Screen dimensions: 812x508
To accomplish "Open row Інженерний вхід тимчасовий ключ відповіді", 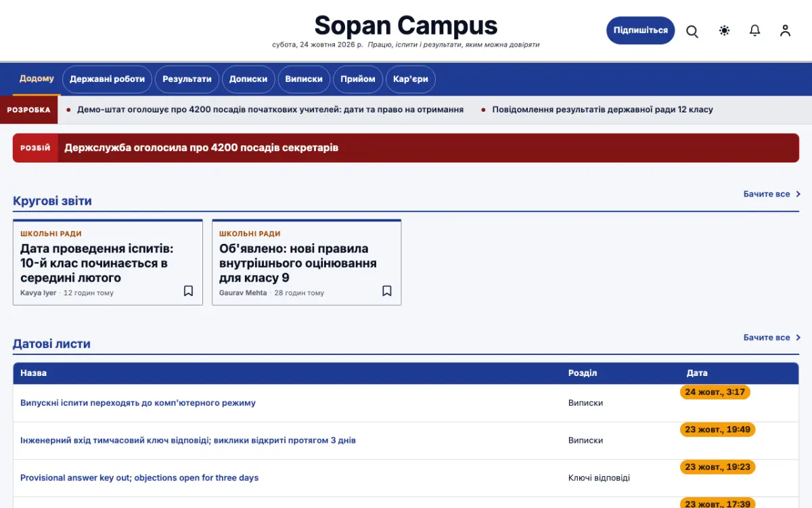I will [188, 440].
